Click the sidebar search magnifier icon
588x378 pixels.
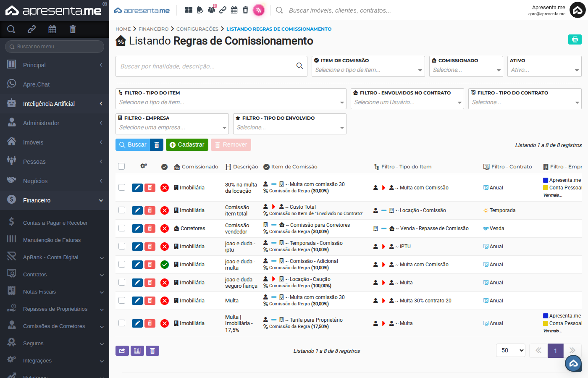(x=11, y=29)
